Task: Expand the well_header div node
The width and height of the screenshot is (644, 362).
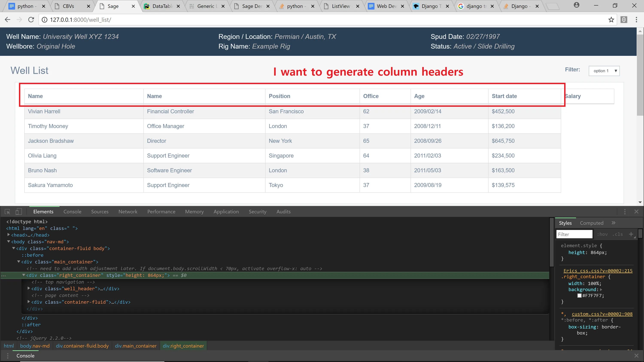Action: (29, 288)
